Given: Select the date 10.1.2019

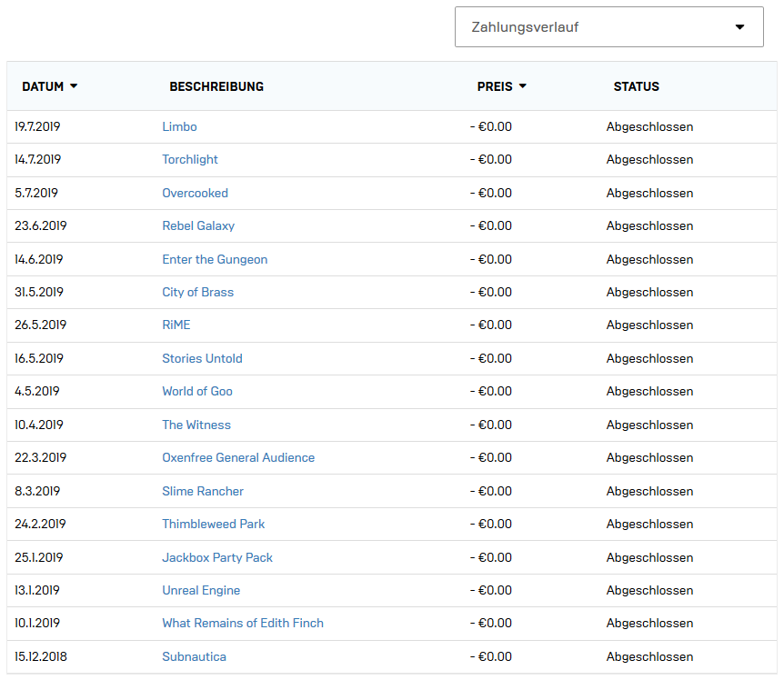Looking at the screenshot, I should click(x=37, y=624).
